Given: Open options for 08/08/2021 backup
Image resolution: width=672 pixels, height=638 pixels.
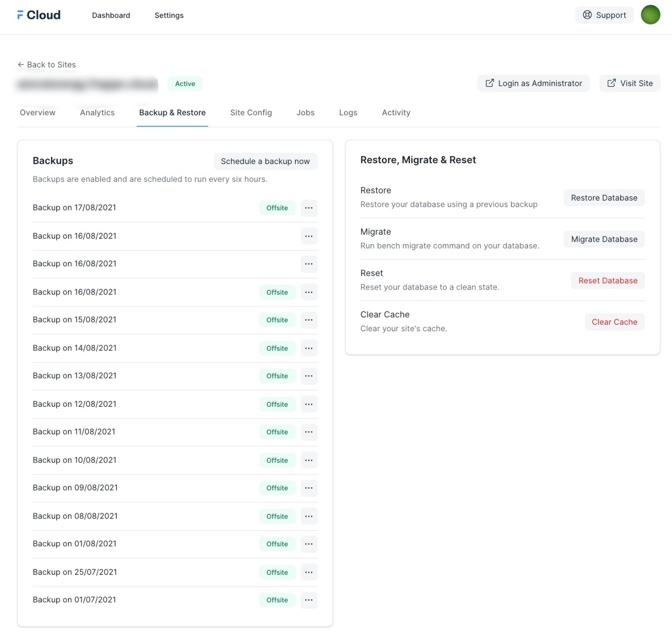Looking at the screenshot, I should [x=309, y=516].
